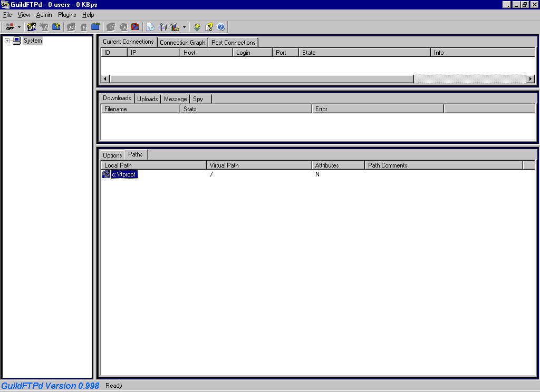Click the Attributes column header
The image size is (540, 392).
point(338,165)
